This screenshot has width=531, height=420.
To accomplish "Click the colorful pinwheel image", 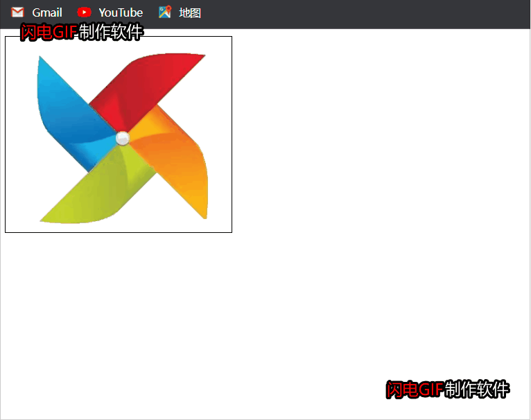I will click(x=122, y=138).
